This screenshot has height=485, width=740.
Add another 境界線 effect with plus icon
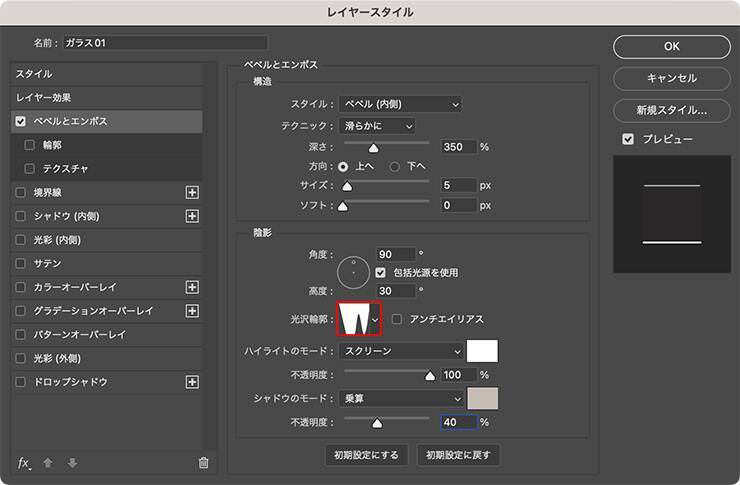[x=193, y=192]
